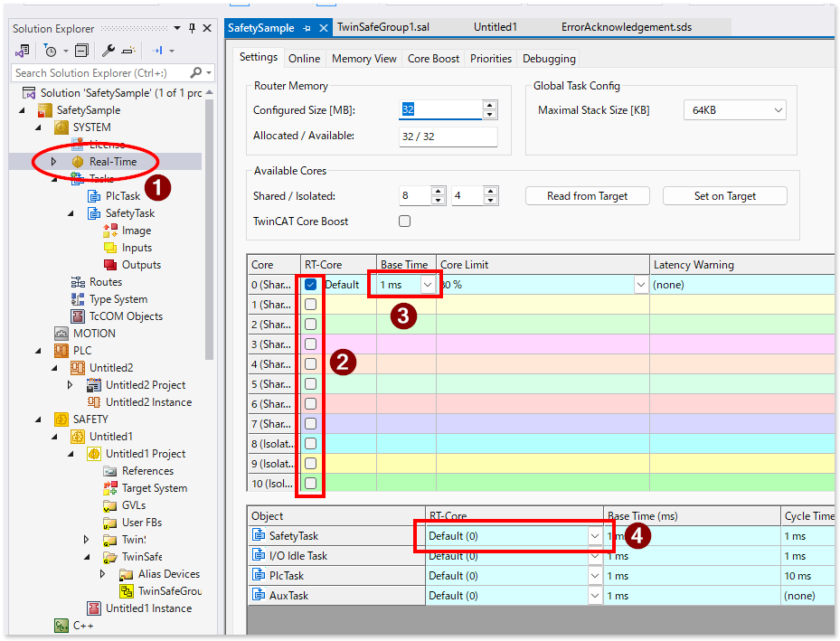Click the red Outputs icon under SafetyTask
The height and width of the screenshot is (641, 840).
click(x=110, y=265)
